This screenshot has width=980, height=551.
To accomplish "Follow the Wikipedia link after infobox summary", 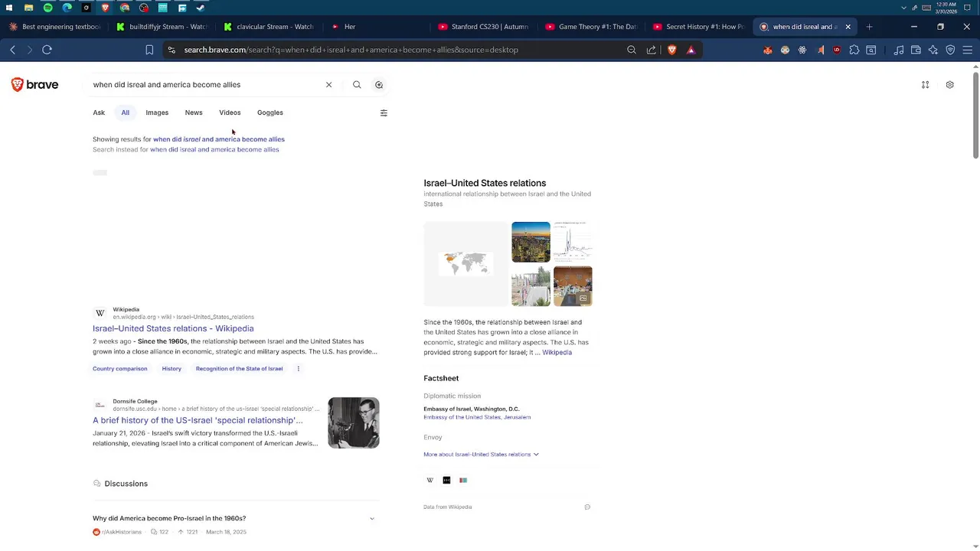I will 557,353.
